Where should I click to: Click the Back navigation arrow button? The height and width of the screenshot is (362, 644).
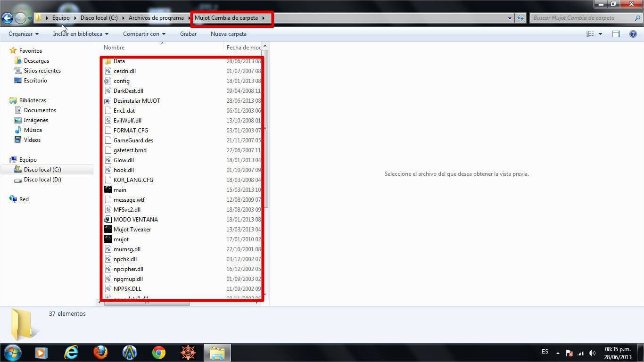pyautogui.click(x=7, y=18)
